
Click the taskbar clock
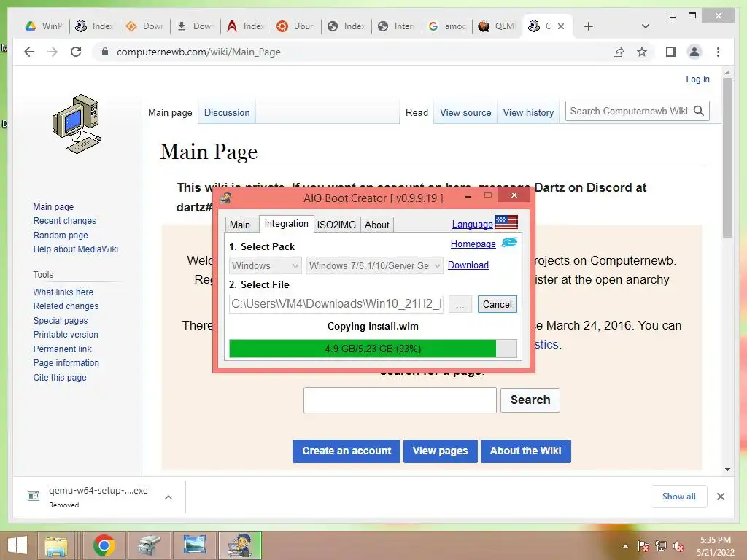click(715, 546)
